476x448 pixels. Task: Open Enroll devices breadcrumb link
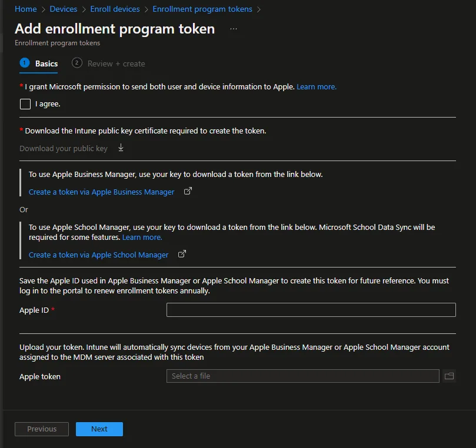point(115,9)
